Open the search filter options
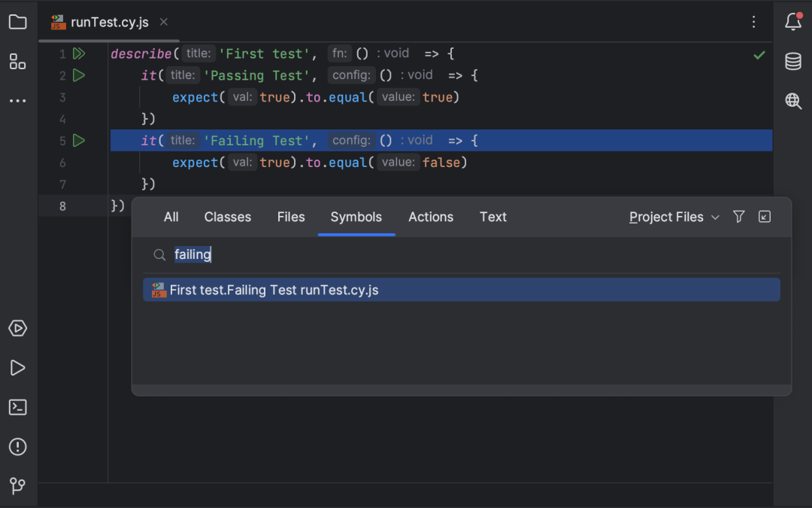This screenshot has width=812, height=508. 739,217
